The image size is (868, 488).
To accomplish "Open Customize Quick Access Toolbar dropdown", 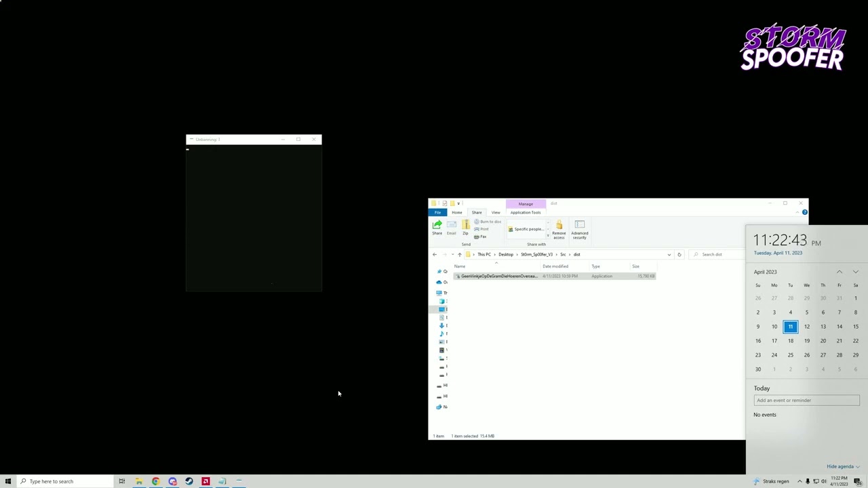I will pyautogui.click(x=459, y=203).
